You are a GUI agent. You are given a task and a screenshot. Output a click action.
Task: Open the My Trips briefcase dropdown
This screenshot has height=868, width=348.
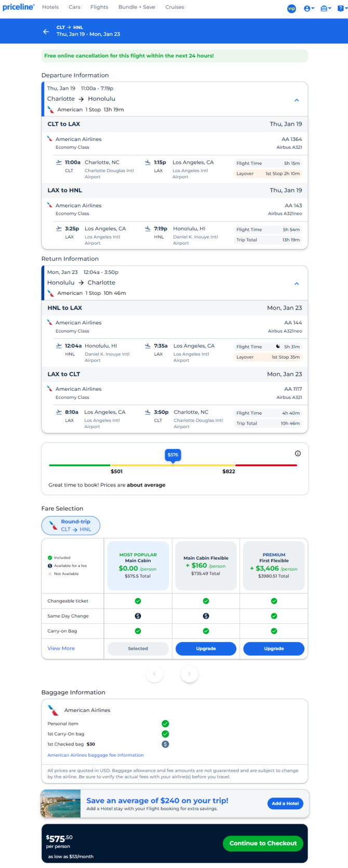326,8
